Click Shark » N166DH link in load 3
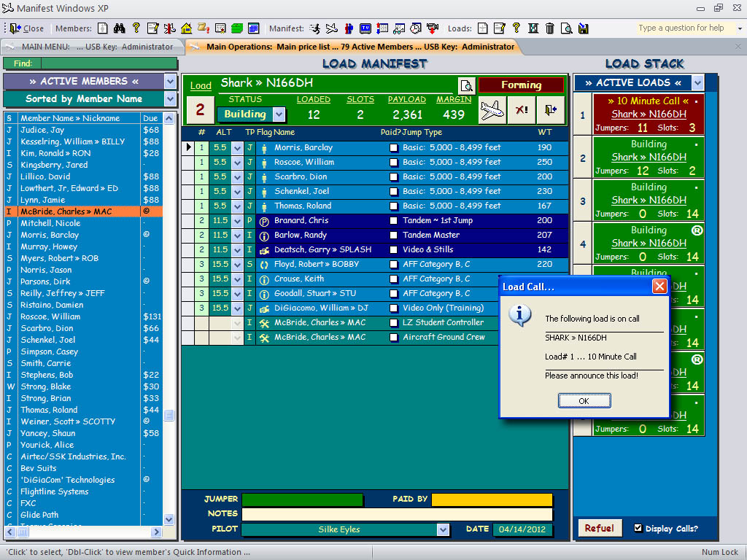Screen dimensions: 747x560 (x=649, y=201)
